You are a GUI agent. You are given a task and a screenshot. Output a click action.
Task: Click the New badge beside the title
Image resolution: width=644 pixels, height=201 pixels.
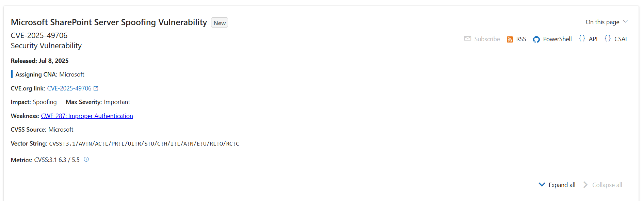click(x=220, y=23)
